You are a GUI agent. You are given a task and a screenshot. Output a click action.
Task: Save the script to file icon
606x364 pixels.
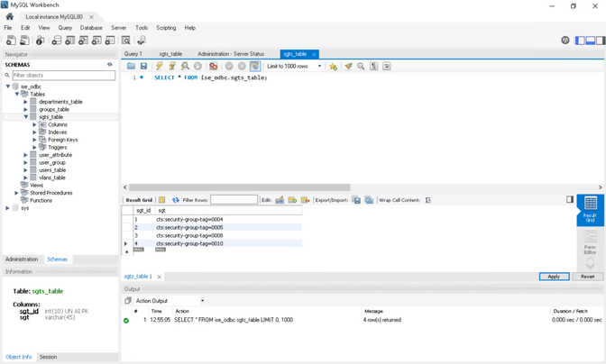(143, 66)
